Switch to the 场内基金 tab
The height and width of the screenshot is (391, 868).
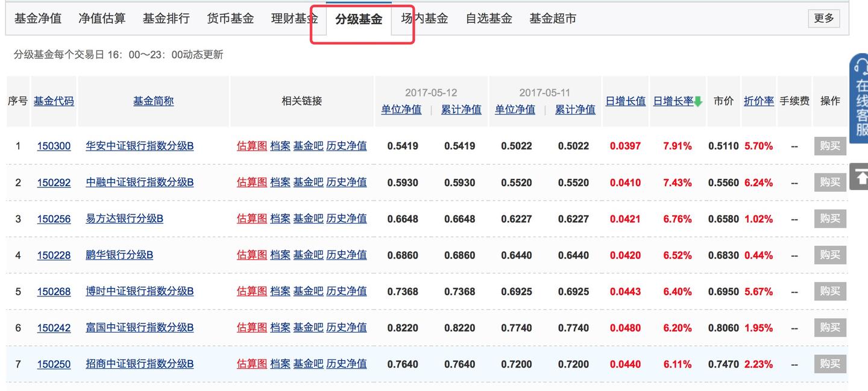tap(424, 19)
